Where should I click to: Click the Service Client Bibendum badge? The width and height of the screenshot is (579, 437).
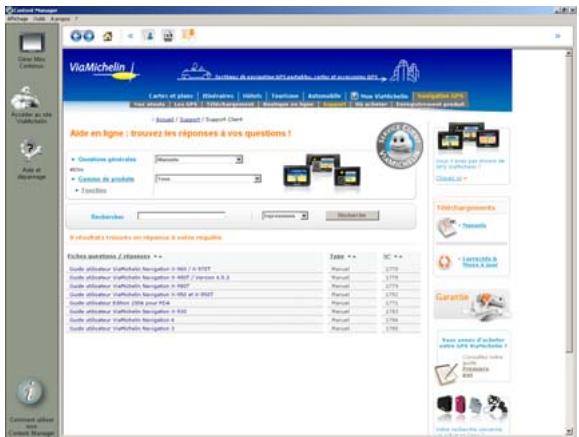point(400,145)
